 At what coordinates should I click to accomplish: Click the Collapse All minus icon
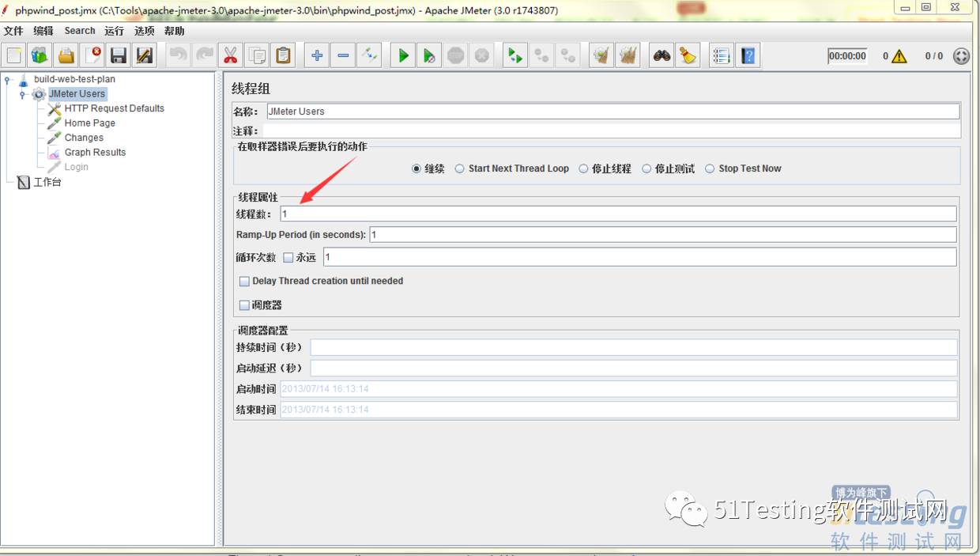coord(343,55)
